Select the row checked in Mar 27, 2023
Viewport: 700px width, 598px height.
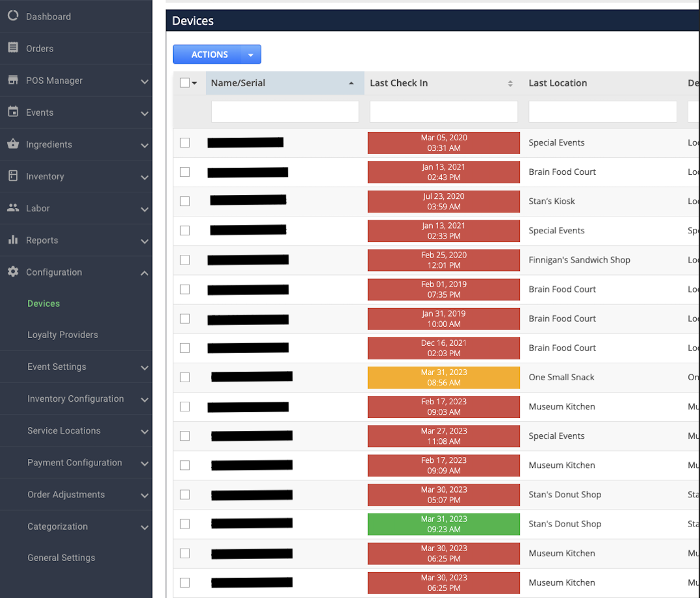[185, 436]
